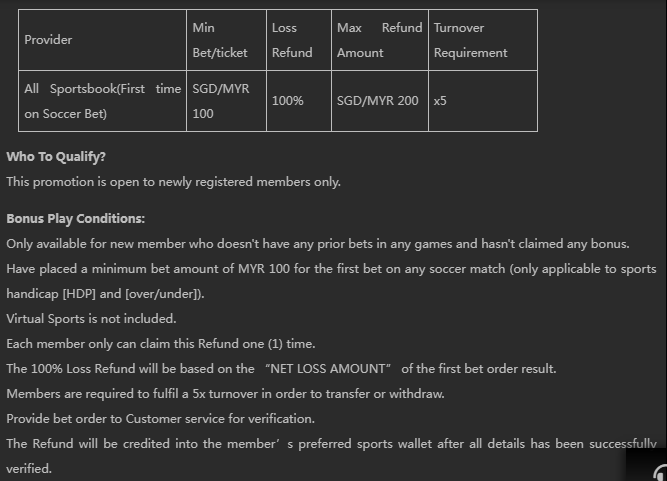Image resolution: width=667 pixels, height=481 pixels.
Task: Click the Customer service verification line
Action: [x=160, y=419]
